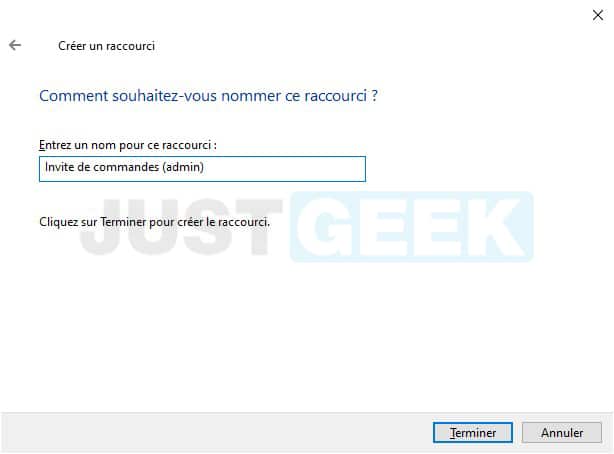Click the blue GEEK watermark box
This screenshot has height=454, width=614.
tap(412, 227)
